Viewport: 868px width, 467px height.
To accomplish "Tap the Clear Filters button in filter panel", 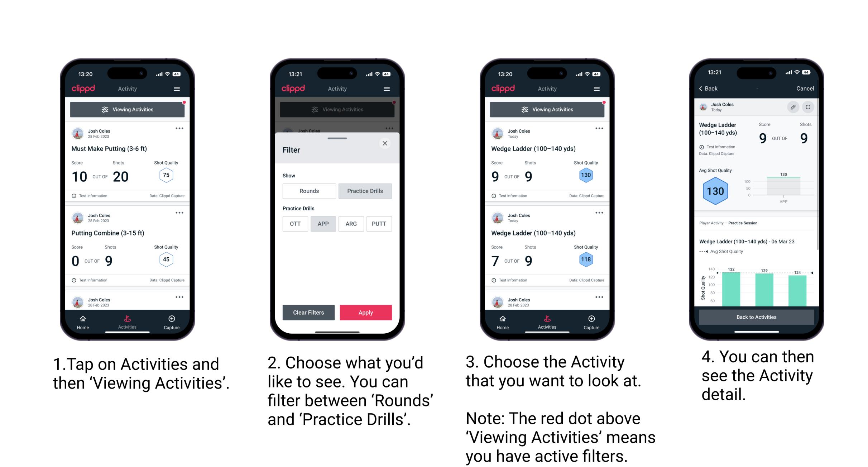I will coord(308,312).
